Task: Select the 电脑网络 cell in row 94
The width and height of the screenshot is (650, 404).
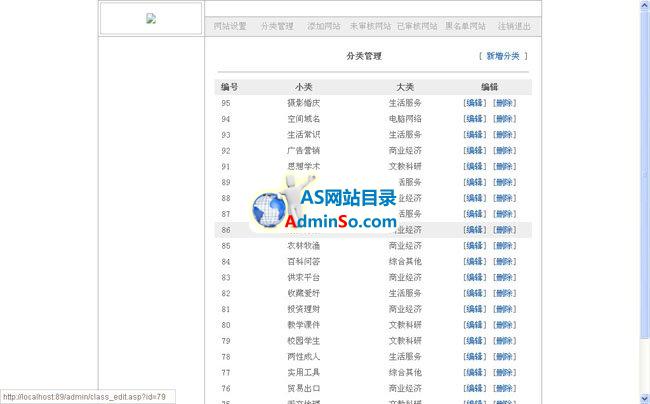Action: tap(405, 119)
